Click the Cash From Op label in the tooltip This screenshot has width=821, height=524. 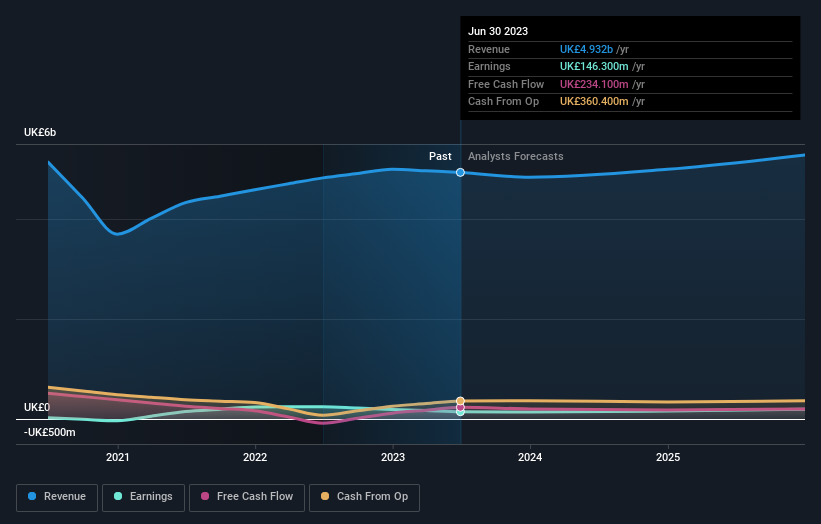pyautogui.click(x=503, y=102)
